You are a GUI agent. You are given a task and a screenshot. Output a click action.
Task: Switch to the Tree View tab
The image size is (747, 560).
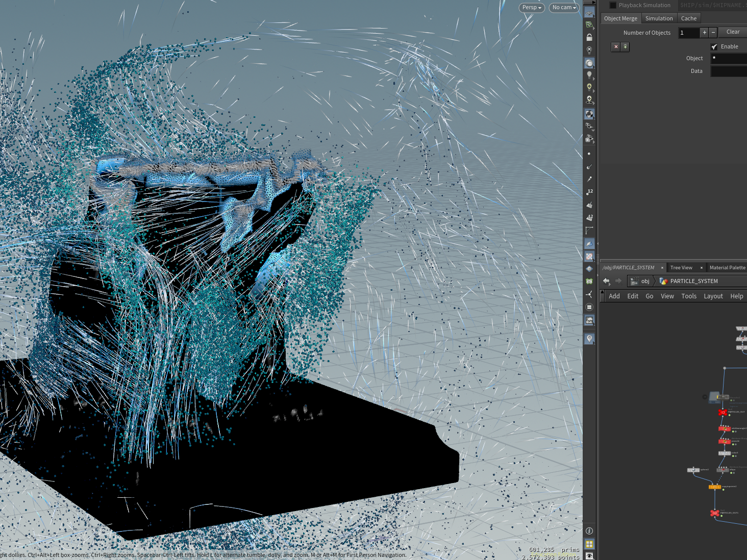coord(681,268)
